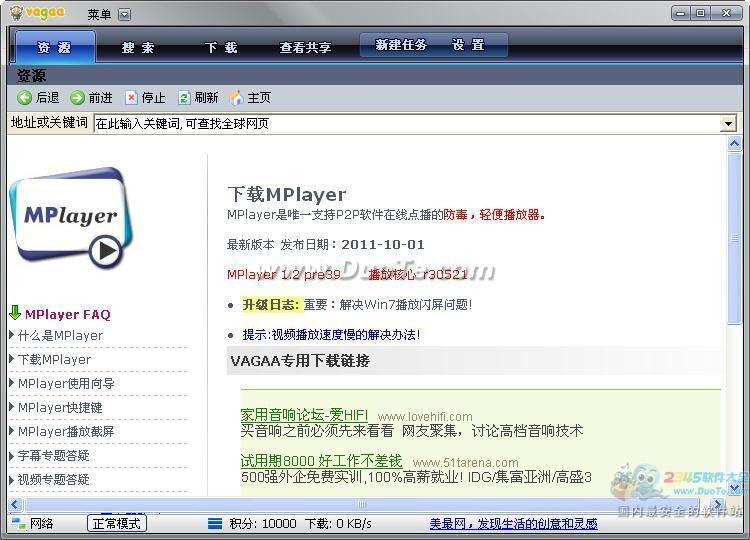
Task: Expand triangle next to 字幕专题答疑
Action: click(x=11, y=455)
